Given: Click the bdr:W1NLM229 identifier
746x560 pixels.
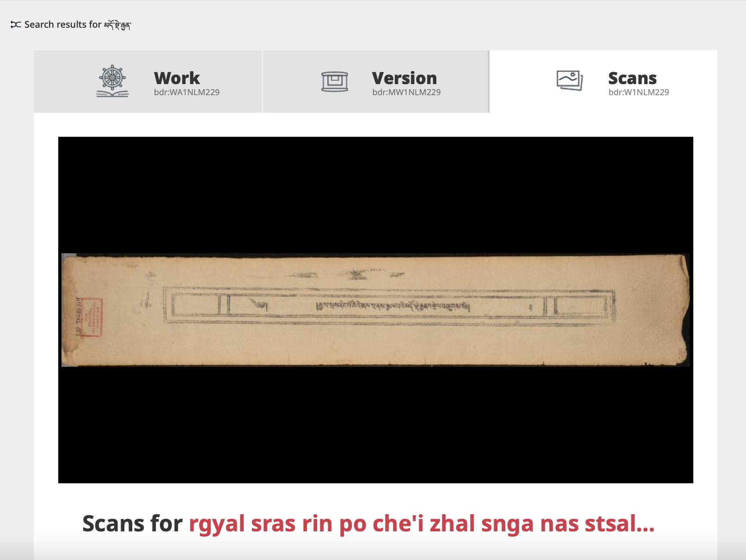Looking at the screenshot, I should [x=639, y=92].
